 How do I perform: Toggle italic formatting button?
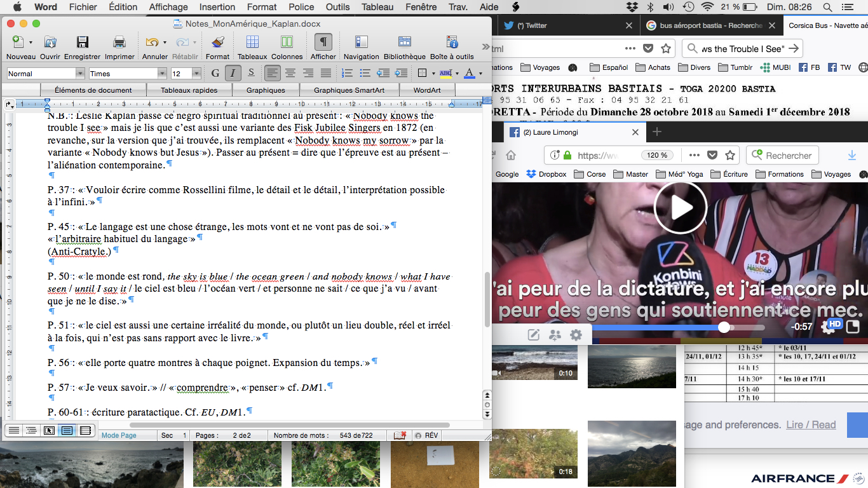[x=233, y=73]
